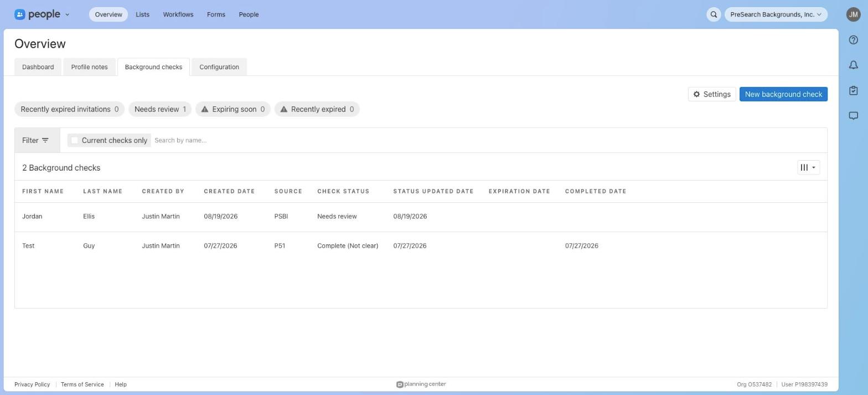Sort by Created Date column header

tap(229, 191)
